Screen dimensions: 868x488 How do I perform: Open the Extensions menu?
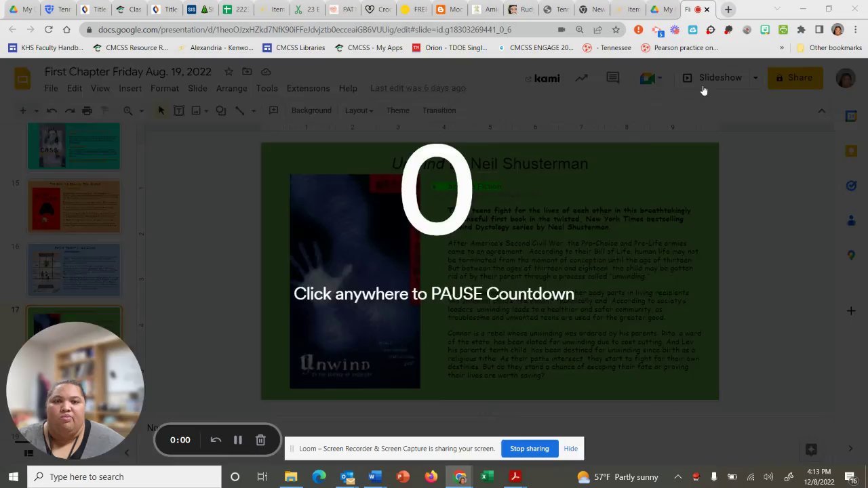[x=308, y=88]
